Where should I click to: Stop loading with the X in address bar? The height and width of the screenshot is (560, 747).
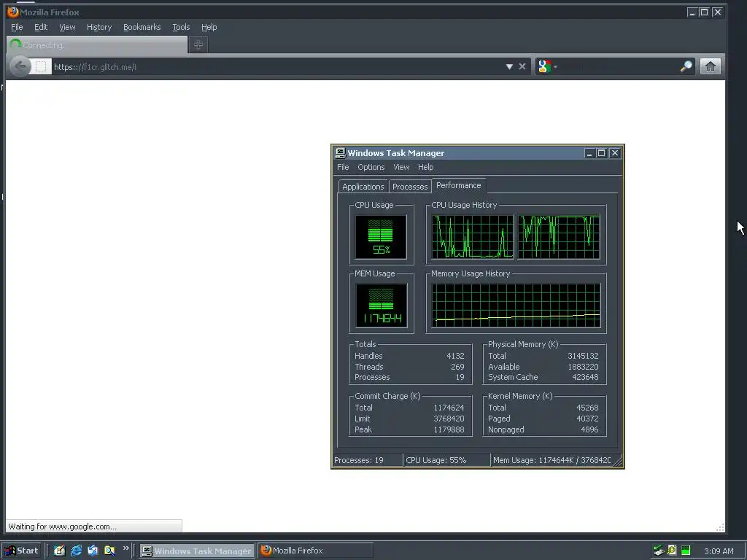522,66
